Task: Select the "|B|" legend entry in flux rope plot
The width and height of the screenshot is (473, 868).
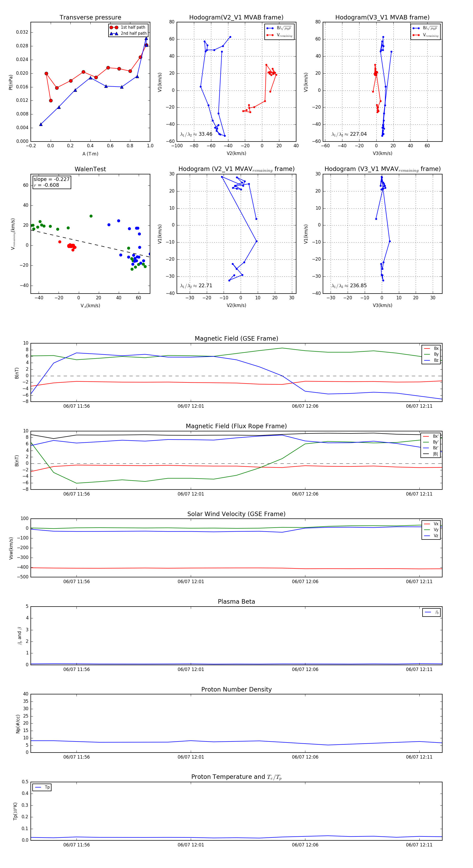Action: [x=431, y=454]
